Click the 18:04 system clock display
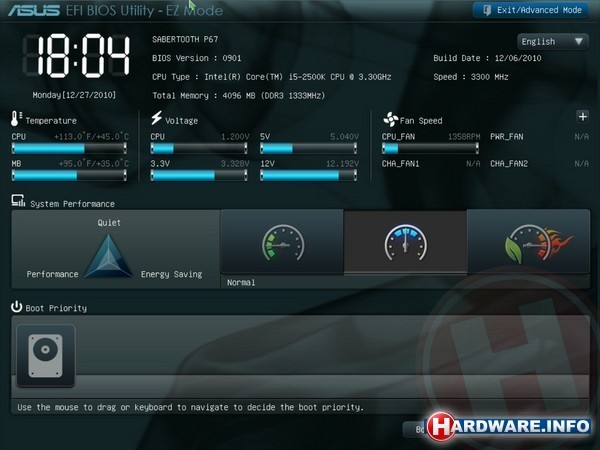The width and height of the screenshot is (600, 450). click(x=76, y=58)
